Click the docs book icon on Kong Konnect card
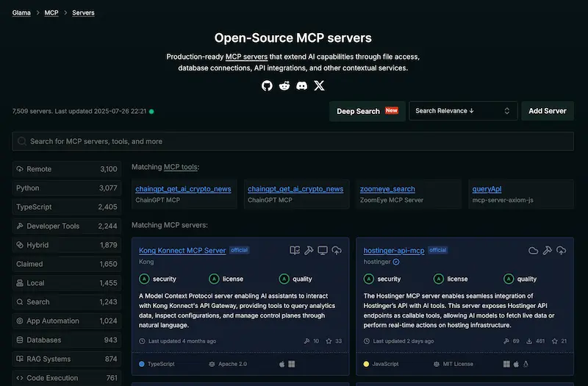 point(295,250)
